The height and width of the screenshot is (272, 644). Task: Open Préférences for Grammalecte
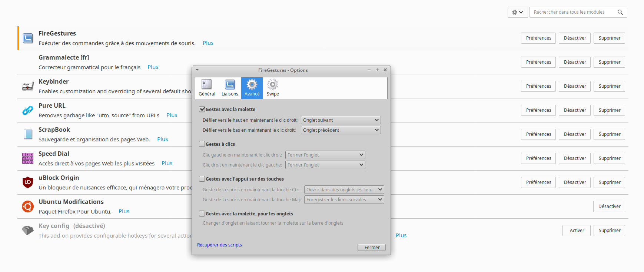pyautogui.click(x=538, y=62)
